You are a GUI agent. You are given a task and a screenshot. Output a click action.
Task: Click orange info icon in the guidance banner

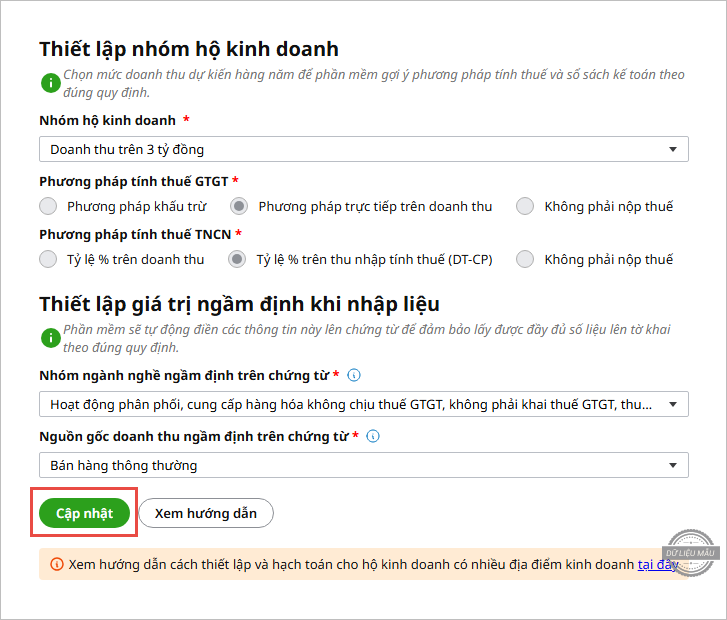coord(56,565)
